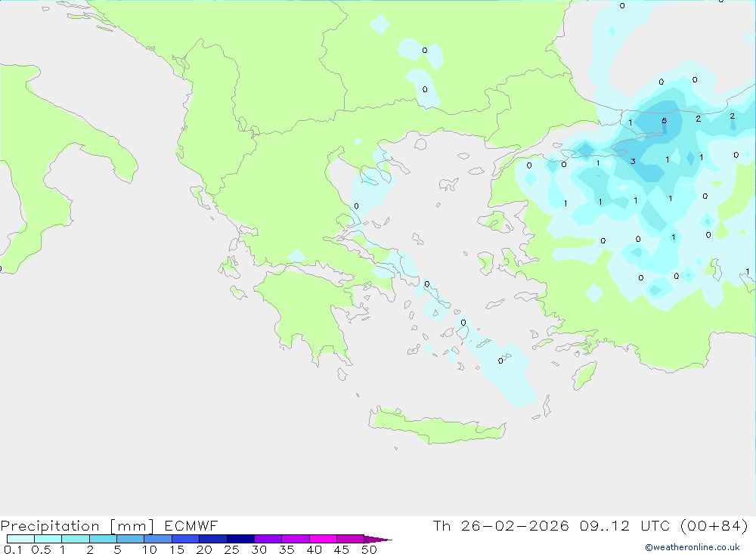Select the 'ECMWF' model label

pyautogui.click(x=191, y=525)
